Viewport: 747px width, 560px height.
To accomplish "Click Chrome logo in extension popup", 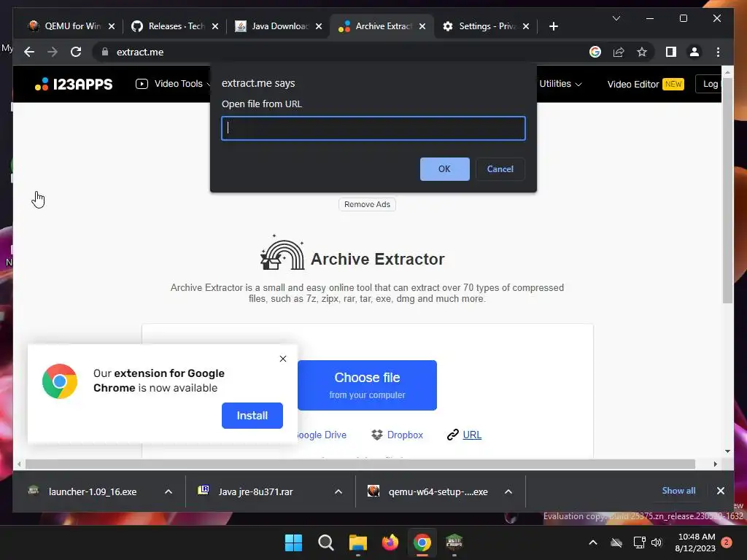I will [60, 381].
